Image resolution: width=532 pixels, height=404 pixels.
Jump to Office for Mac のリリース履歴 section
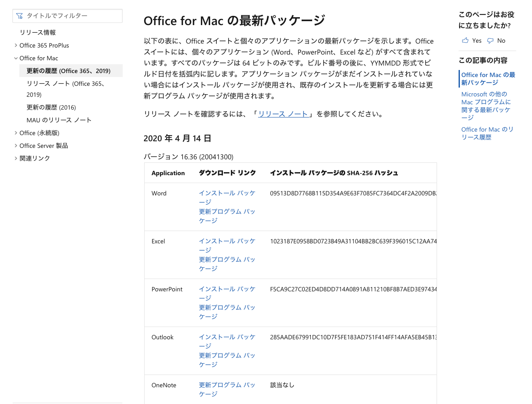(x=487, y=133)
